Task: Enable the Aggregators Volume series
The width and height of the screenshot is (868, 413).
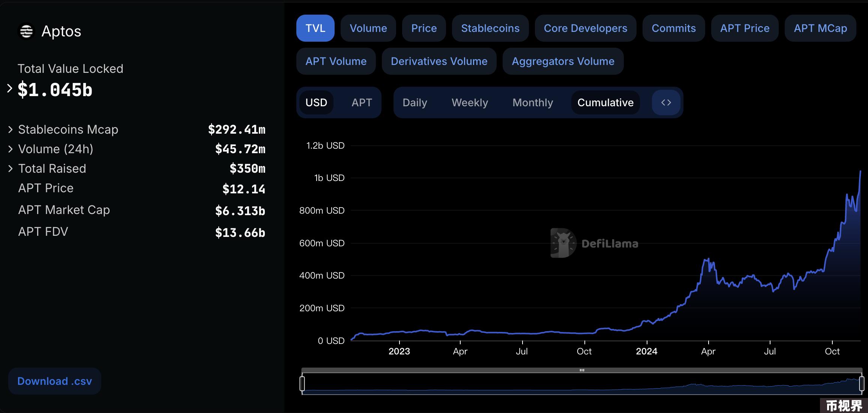Action: point(563,61)
